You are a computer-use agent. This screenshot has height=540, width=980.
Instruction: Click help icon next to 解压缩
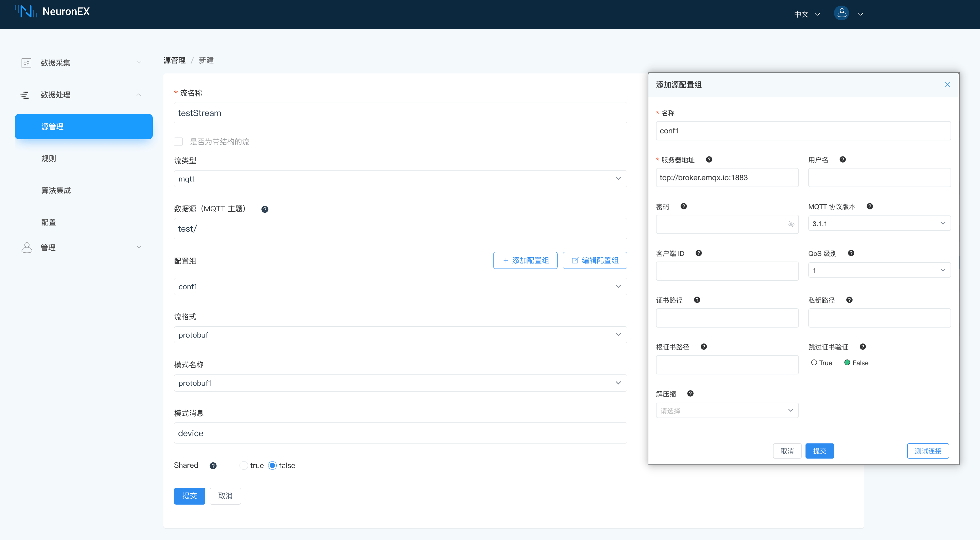click(x=690, y=393)
